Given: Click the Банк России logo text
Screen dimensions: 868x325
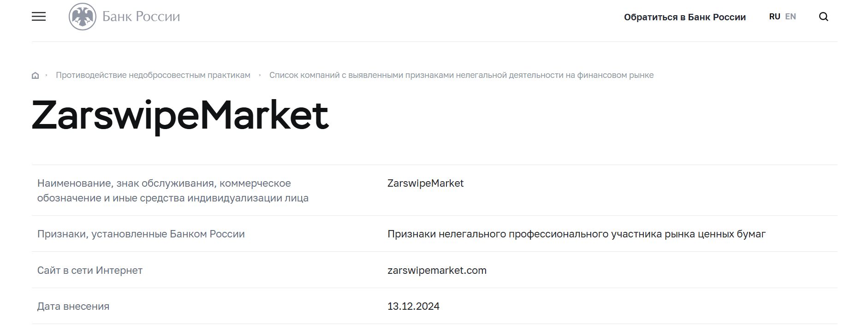Looking at the screenshot, I should (141, 17).
